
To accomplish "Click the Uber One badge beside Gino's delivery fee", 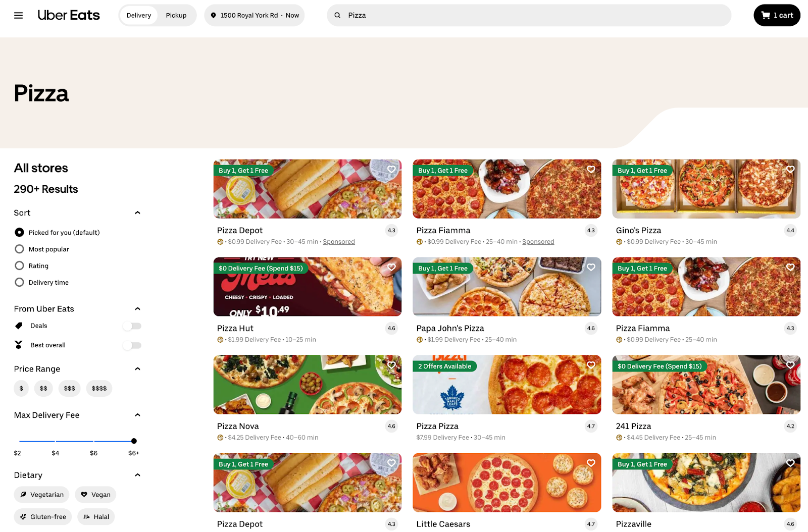I will (x=619, y=242).
